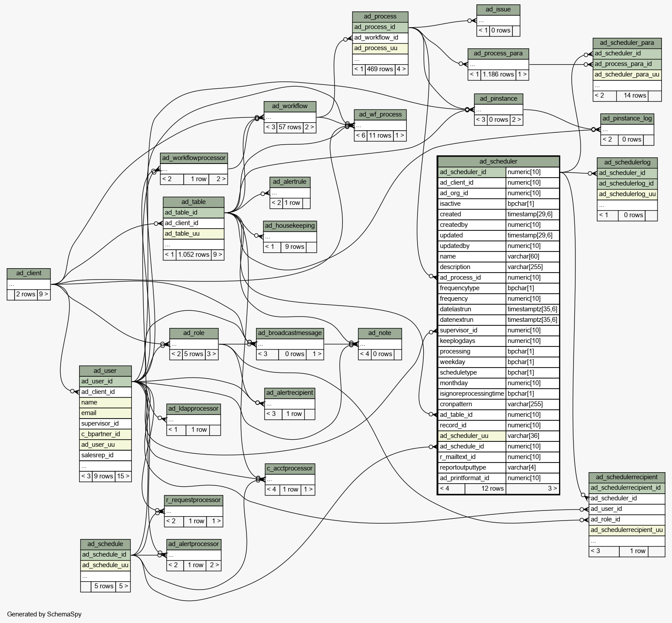Viewport: 672px width, 623px height.
Task: Select ad_schedule_uu column in ad_schedule
Action: click(x=105, y=565)
